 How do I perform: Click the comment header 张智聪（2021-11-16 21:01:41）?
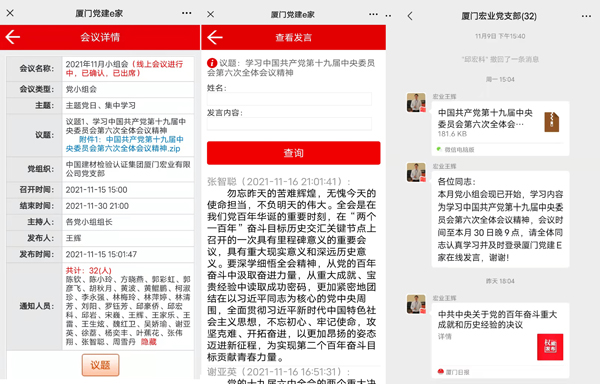coord(279,181)
